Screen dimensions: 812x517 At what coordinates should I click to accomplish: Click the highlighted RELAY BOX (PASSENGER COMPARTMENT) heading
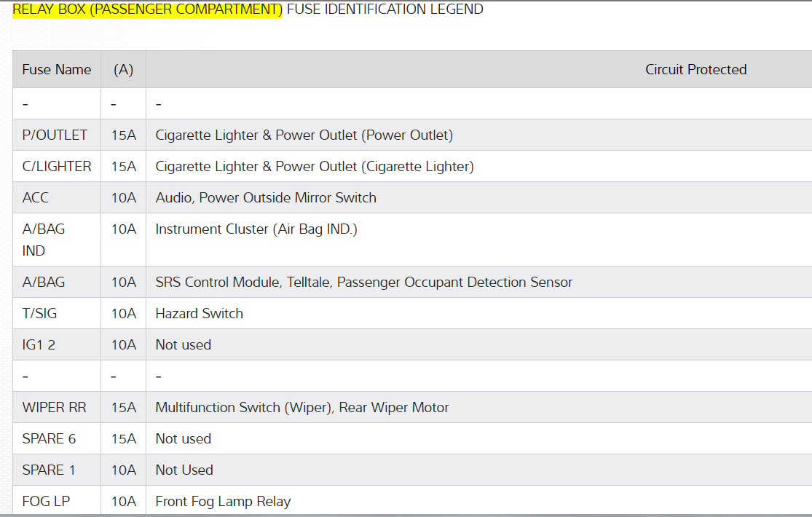click(147, 10)
